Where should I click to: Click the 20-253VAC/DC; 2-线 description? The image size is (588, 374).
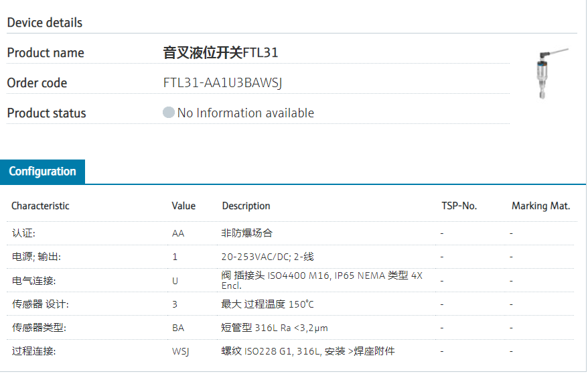click(x=267, y=257)
